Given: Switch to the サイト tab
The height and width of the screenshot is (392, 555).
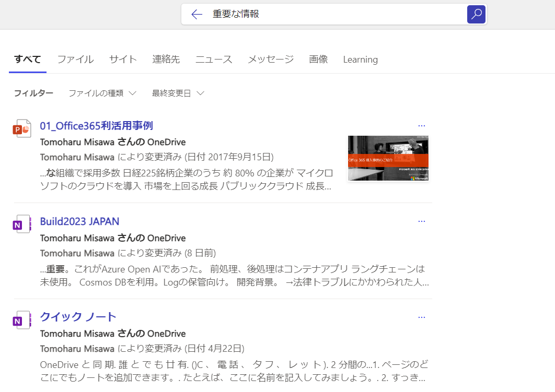Looking at the screenshot, I should 123,60.
